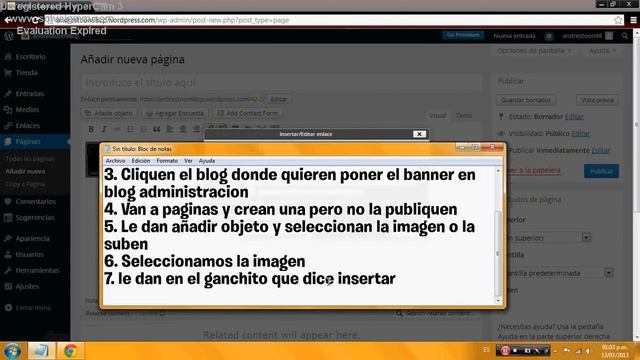Click Notepad's scroll down arrow
This screenshot has height=360, width=640.
(498, 301)
